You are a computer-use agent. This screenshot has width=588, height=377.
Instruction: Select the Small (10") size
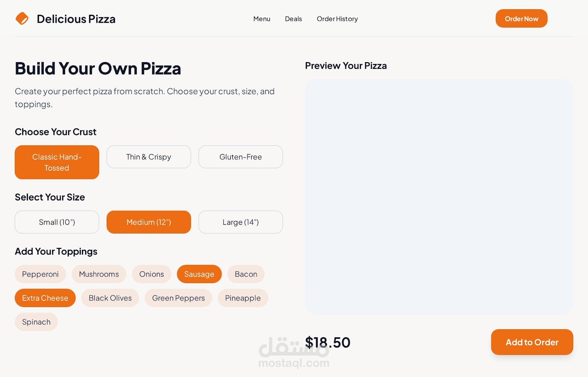(x=57, y=222)
